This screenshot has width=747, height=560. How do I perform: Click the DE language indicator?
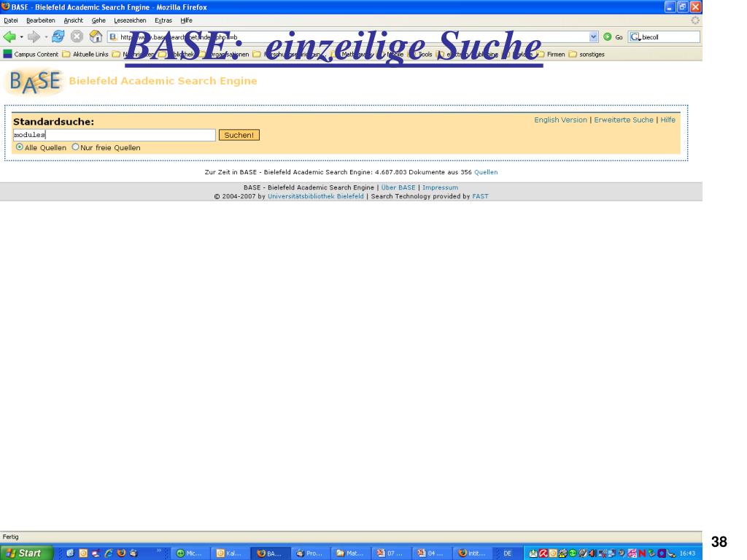coord(508,553)
